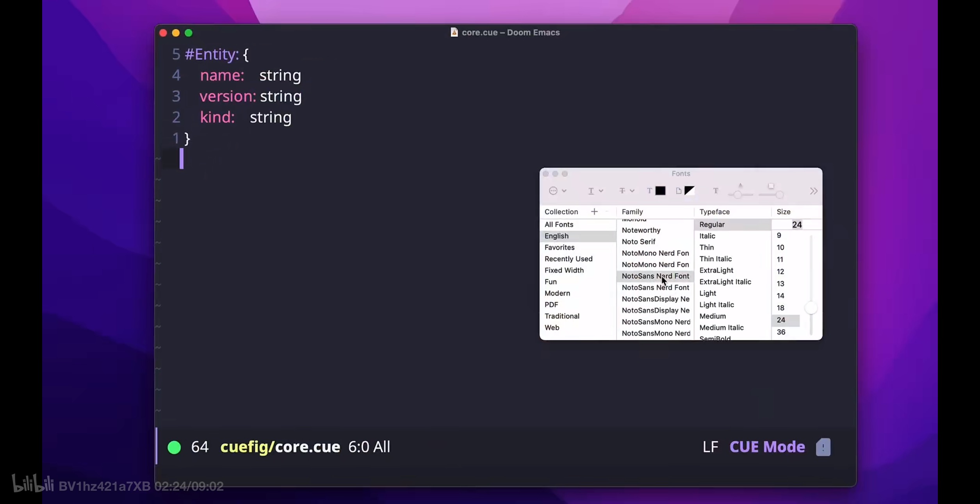Choose the Noteworthy font family
Image resolution: width=980 pixels, height=504 pixels.
click(x=655, y=230)
